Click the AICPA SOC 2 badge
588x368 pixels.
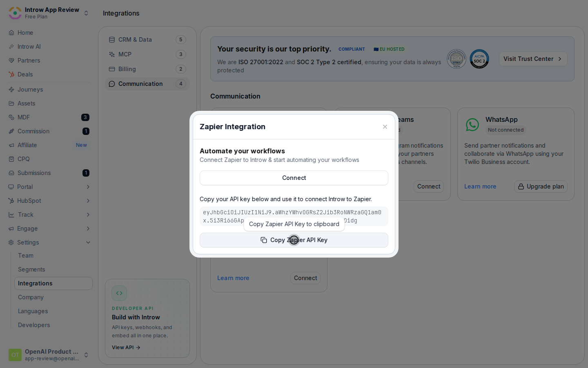click(x=479, y=59)
